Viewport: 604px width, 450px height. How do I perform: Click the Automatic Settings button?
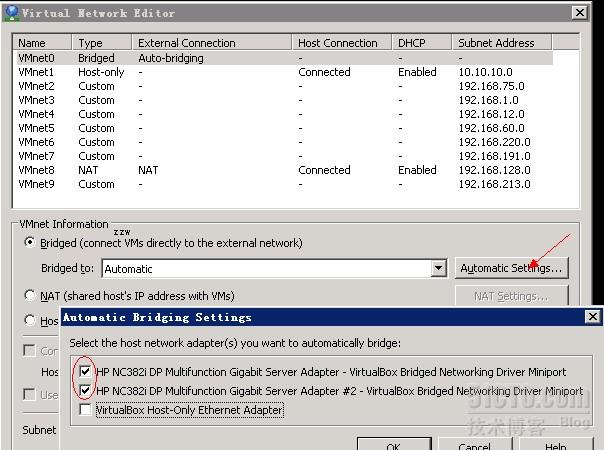pyautogui.click(x=512, y=269)
